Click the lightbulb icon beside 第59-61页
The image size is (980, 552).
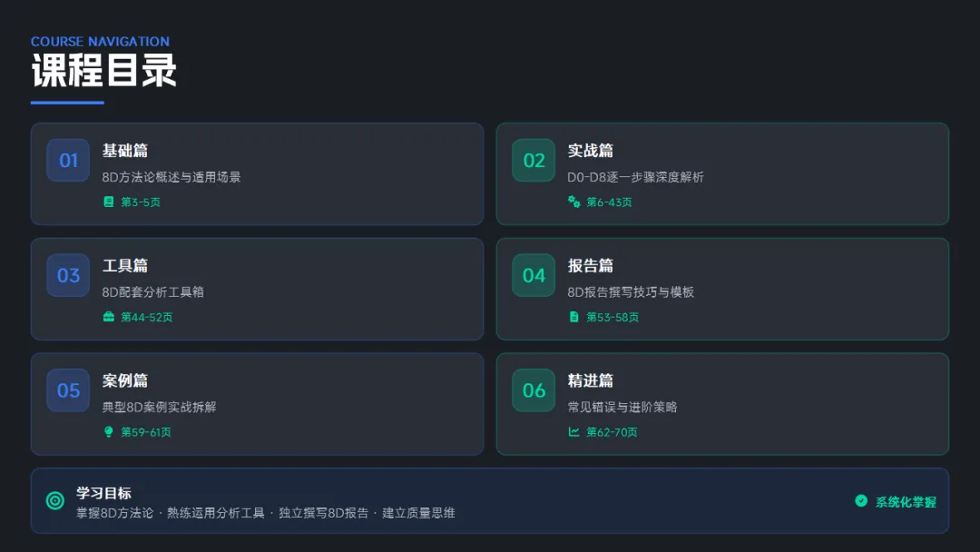[109, 432]
